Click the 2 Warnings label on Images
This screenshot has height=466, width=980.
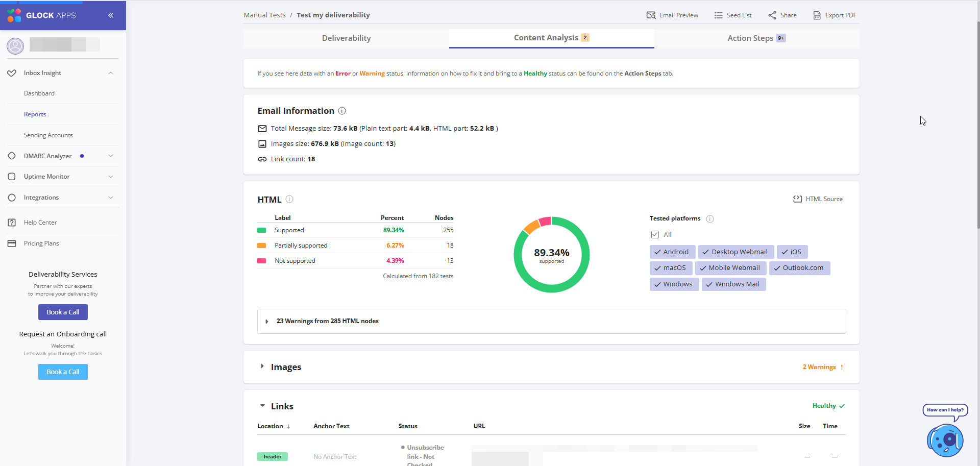click(x=819, y=367)
